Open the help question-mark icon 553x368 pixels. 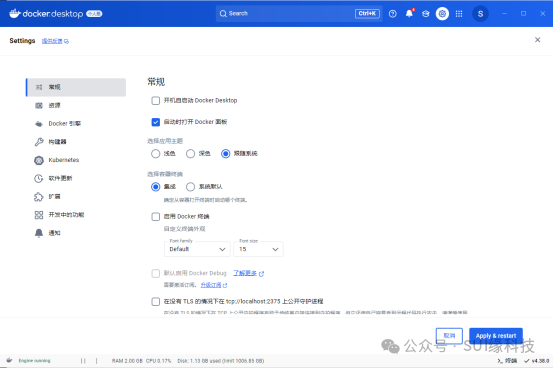pyautogui.click(x=393, y=14)
